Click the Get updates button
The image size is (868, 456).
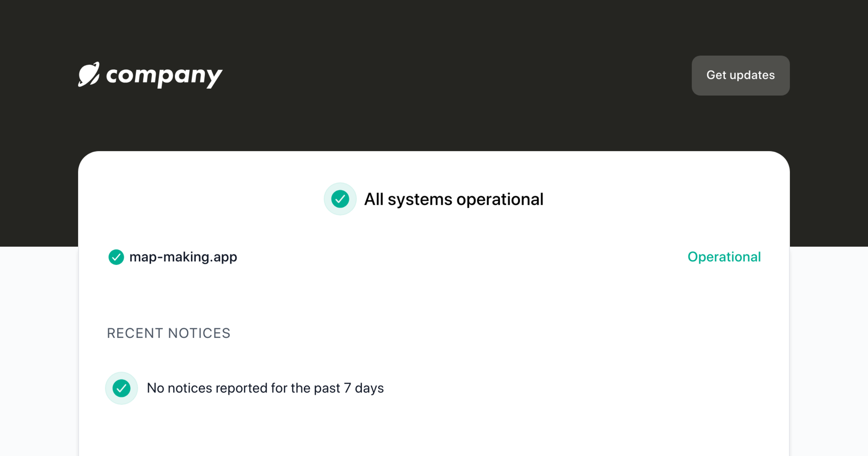point(740,76)
